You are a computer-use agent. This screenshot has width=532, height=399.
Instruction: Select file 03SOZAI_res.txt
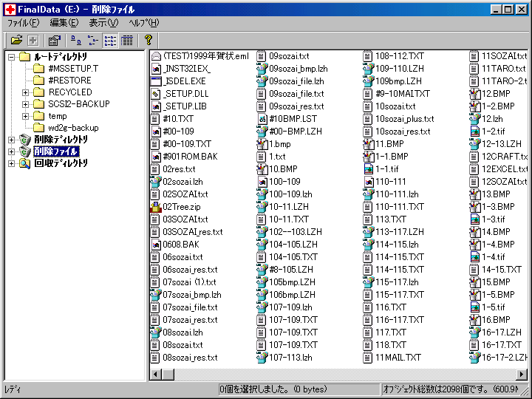coord(192,232)
